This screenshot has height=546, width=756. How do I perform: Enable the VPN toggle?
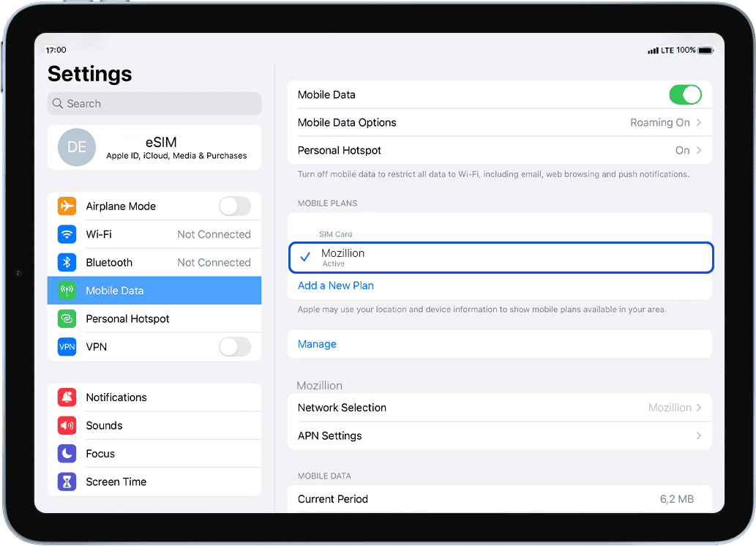click(x=234, y=347)
